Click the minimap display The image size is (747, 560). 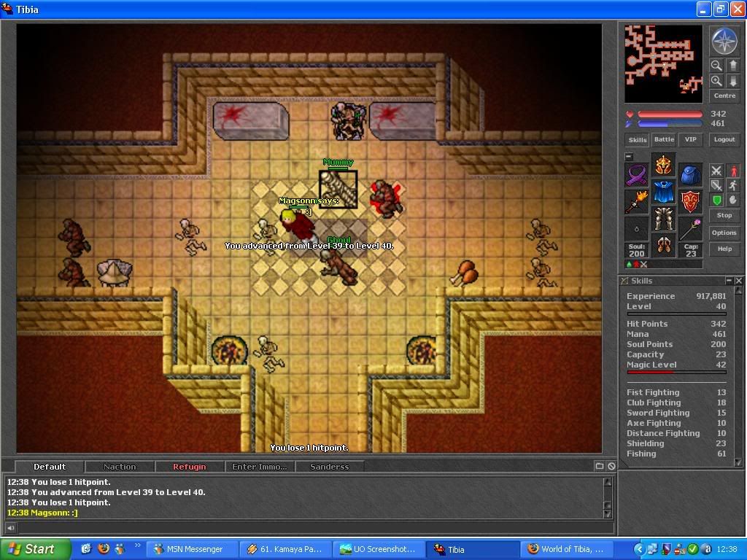pyautogui.click(x=664, y=64)
